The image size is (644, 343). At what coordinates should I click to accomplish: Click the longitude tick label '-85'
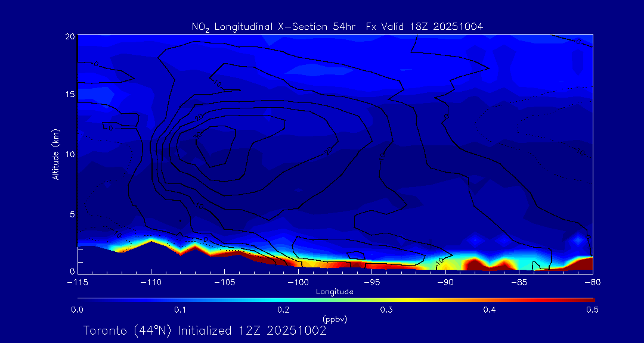(x=519, y=282)
